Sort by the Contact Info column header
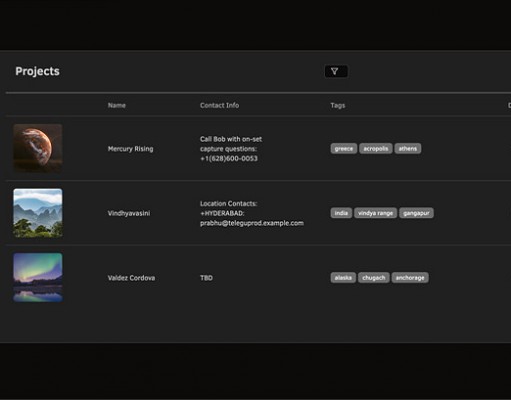The height and width of the screenshot is (400, 511). click(x=219, y=105)
